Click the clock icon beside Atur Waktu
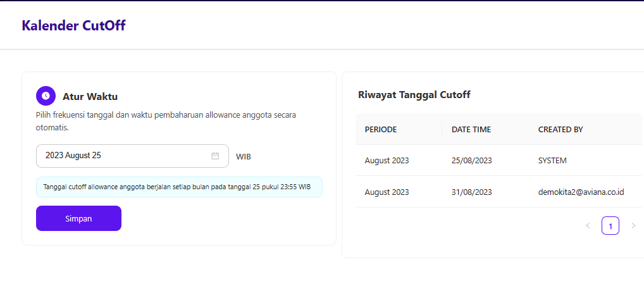644x305 pixels. pyautogui.click(x=46, y=96)
